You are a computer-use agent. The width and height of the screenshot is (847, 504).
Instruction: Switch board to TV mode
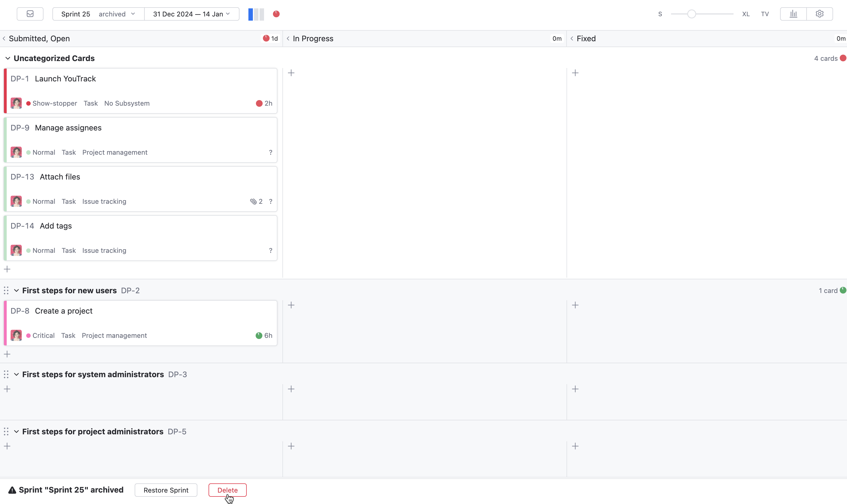765,14
